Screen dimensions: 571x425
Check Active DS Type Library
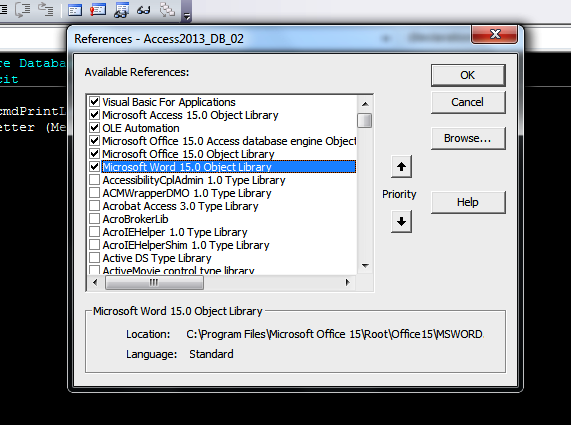(x=94, y=258)
